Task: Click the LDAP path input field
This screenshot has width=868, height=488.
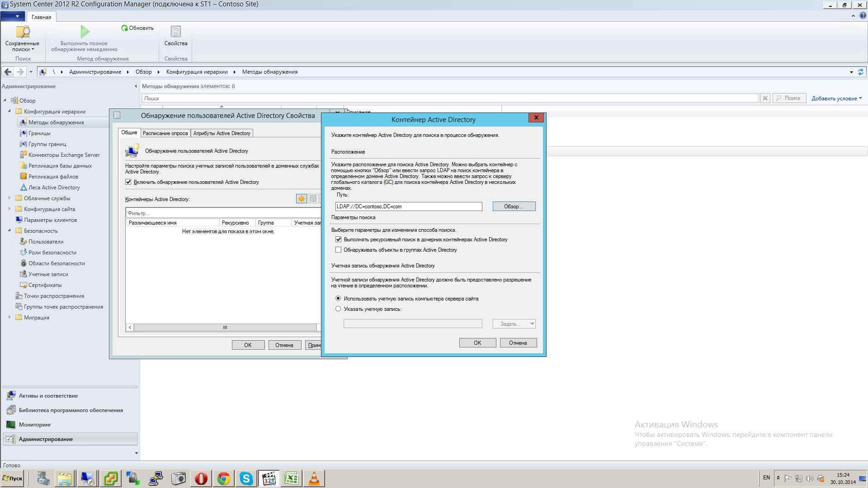Action: pos(409,206)
